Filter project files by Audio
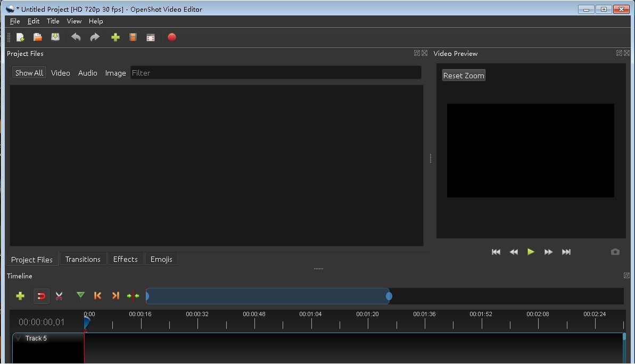Image resolution: width=635 pixels, height=364 pixels. pyautogui.click(x=87, y=73)
